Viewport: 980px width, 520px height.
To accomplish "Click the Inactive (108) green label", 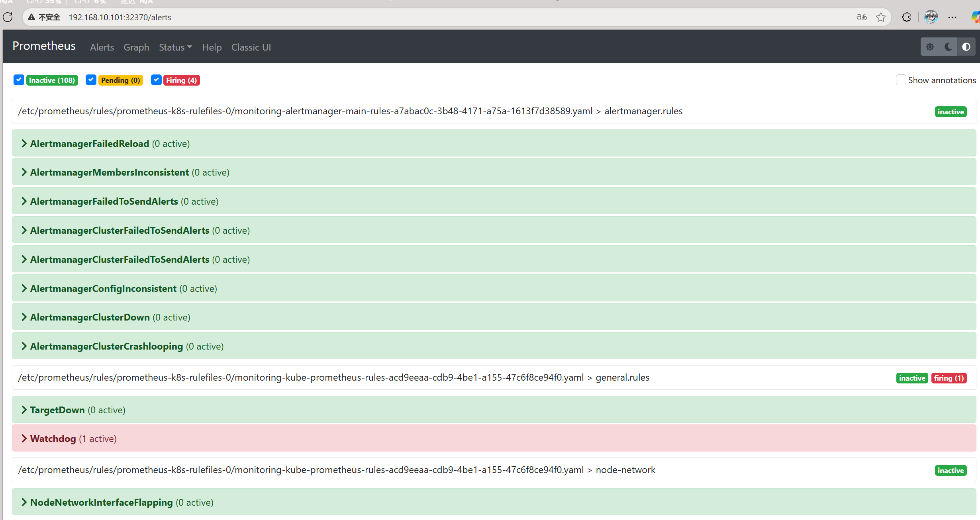I will pos(52,80).
